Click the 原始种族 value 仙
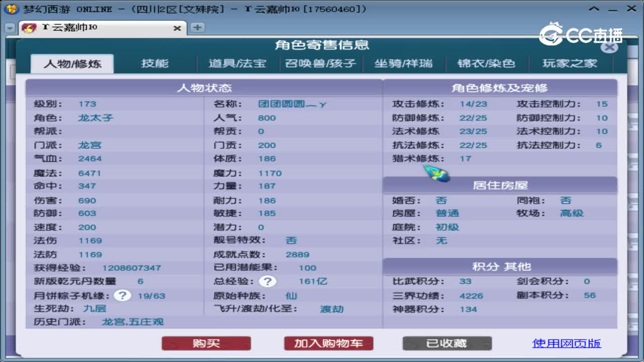644x362 pixels. 291,296
